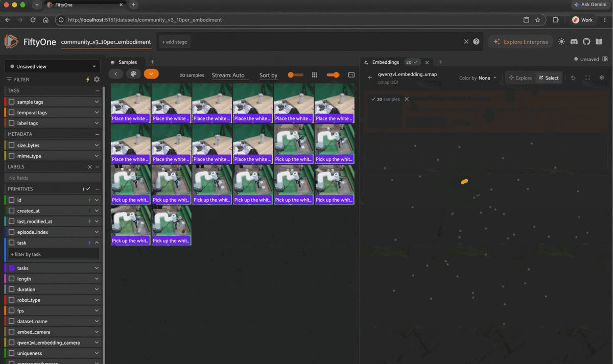The image size is (613, 364).
Task: Open the Discord community icon
Action: [574, 42]
